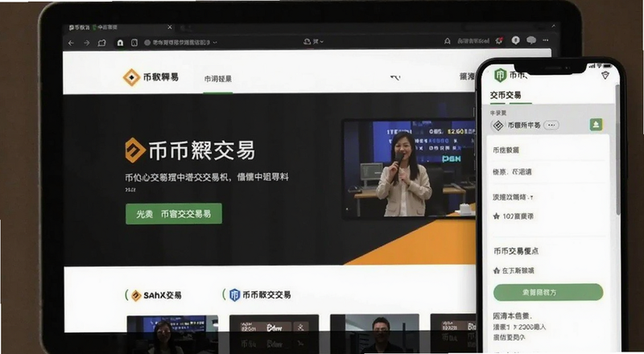Click the green pill button on the phone

(548, 292)
